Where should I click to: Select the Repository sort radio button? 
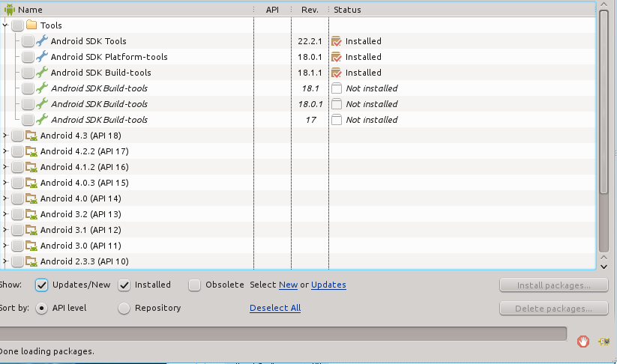[x=124, y=308]
